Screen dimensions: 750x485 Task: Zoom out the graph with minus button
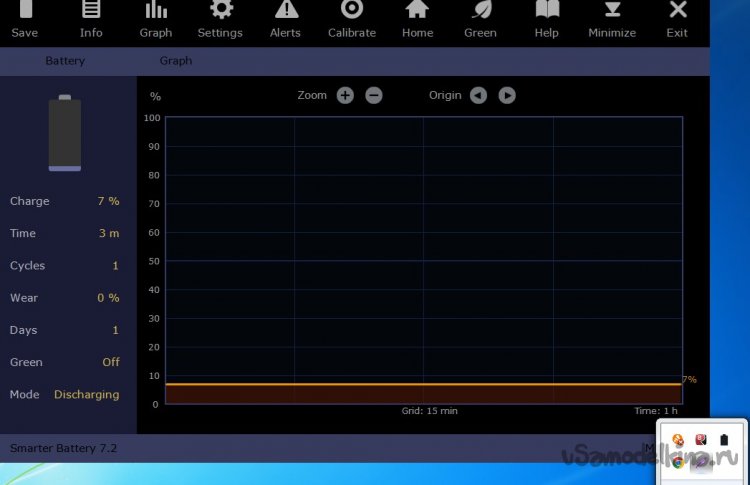click(x=373, y=96)
